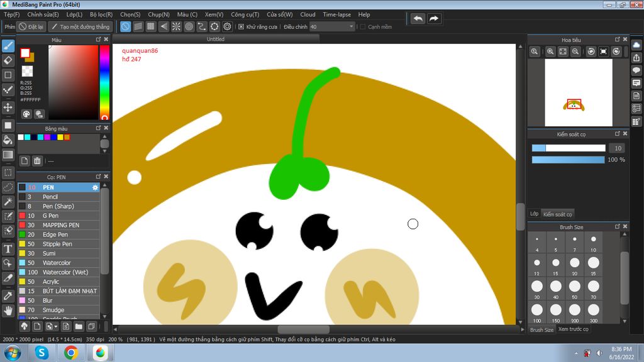
Task: Enable radial snap guide
Action: [176, 26]
